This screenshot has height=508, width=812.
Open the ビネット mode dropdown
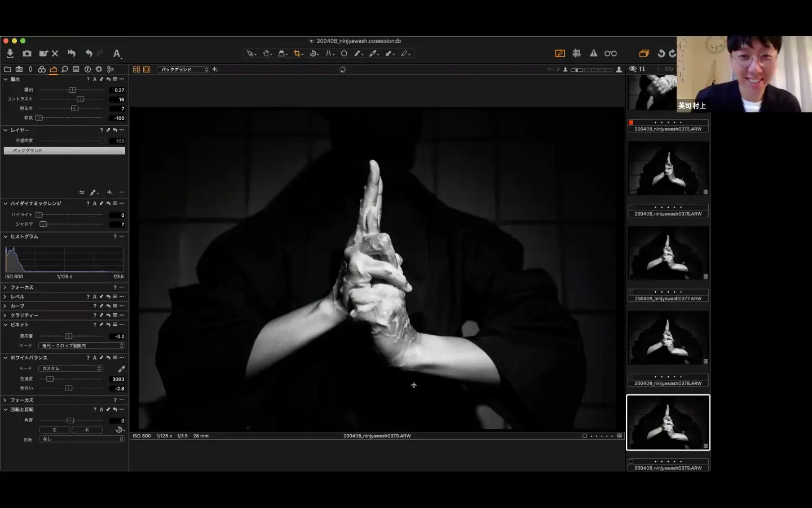click(x=82, y=345)
